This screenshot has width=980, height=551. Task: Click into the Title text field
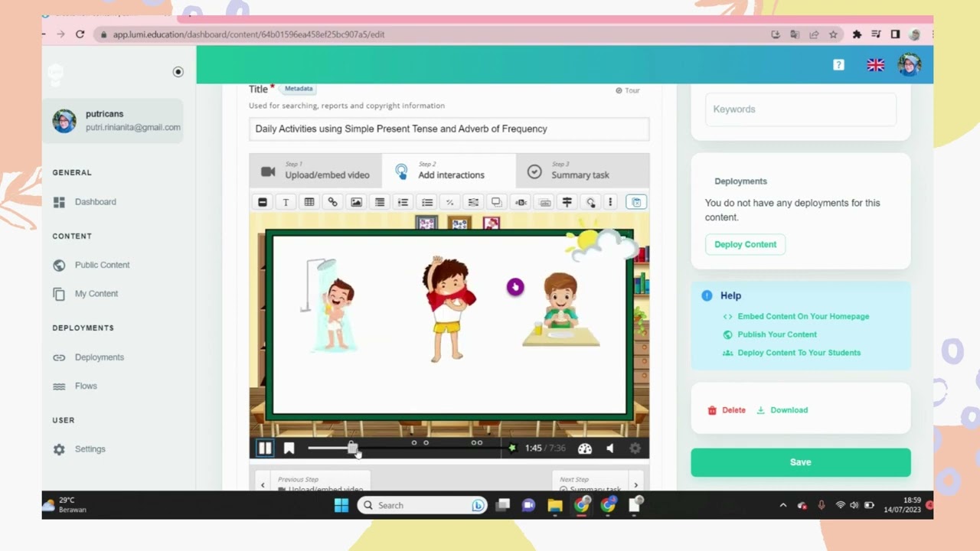(x=449, y=129)
